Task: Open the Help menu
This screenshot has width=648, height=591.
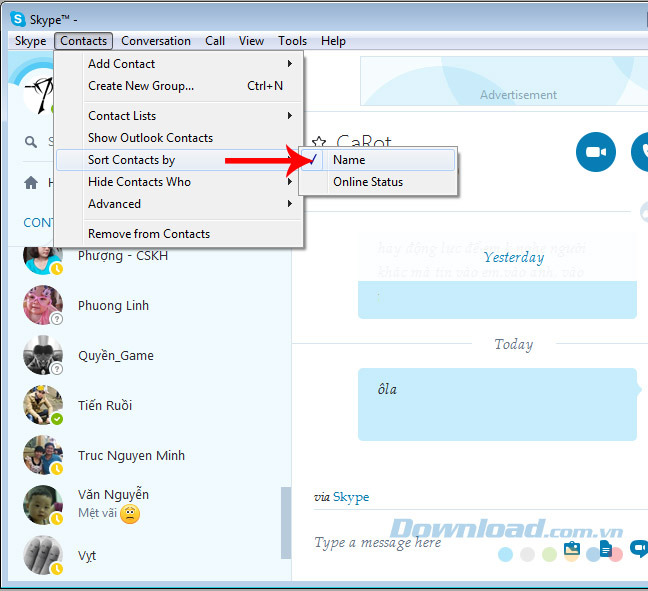Action: click(x=333, y=41)
